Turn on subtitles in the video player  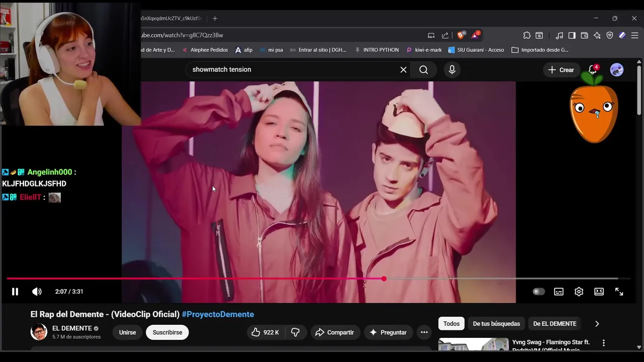click(558, 292)
